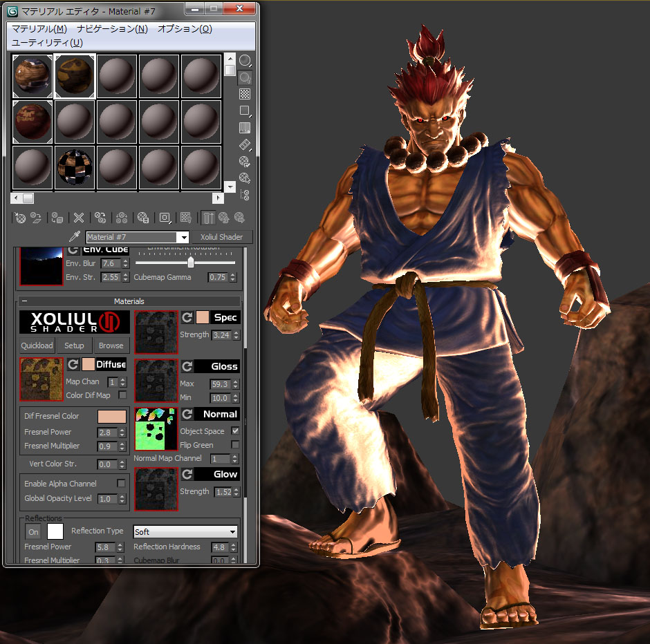Viewport: 650px width, 644px height.
Task: Click the Environment Rotation slider handle
Action: 191,262
